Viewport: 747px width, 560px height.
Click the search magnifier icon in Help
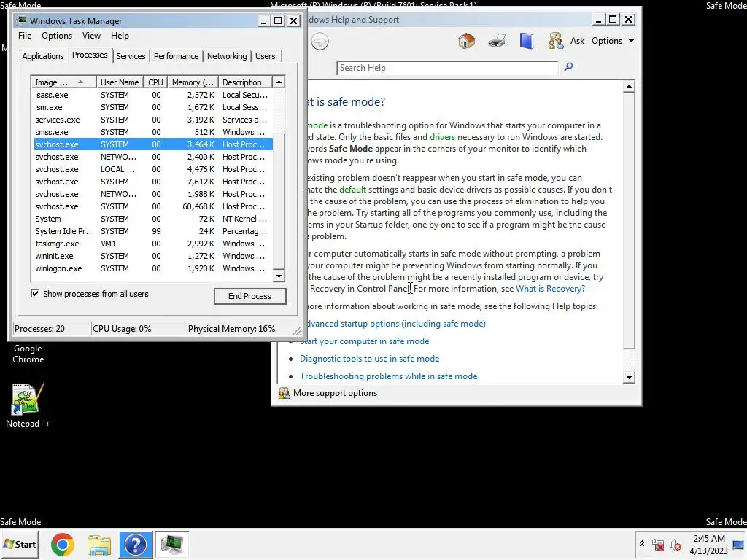pos(568,67)
